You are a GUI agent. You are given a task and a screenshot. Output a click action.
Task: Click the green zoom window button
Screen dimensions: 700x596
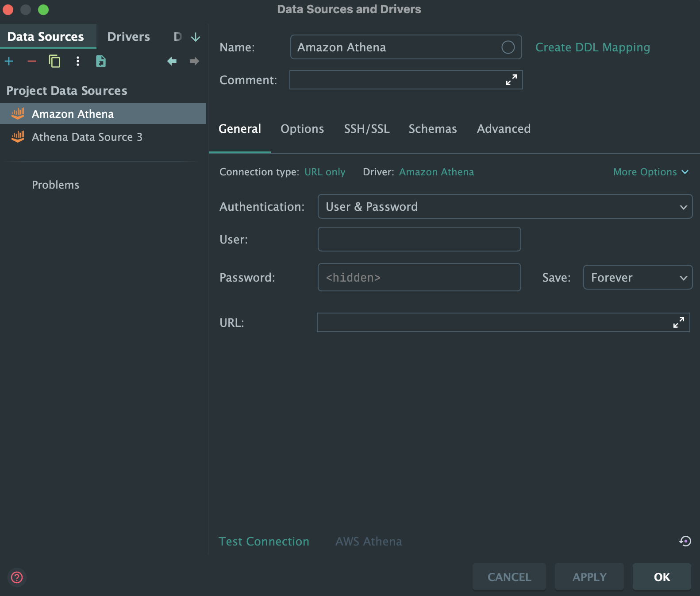(43, 9)
